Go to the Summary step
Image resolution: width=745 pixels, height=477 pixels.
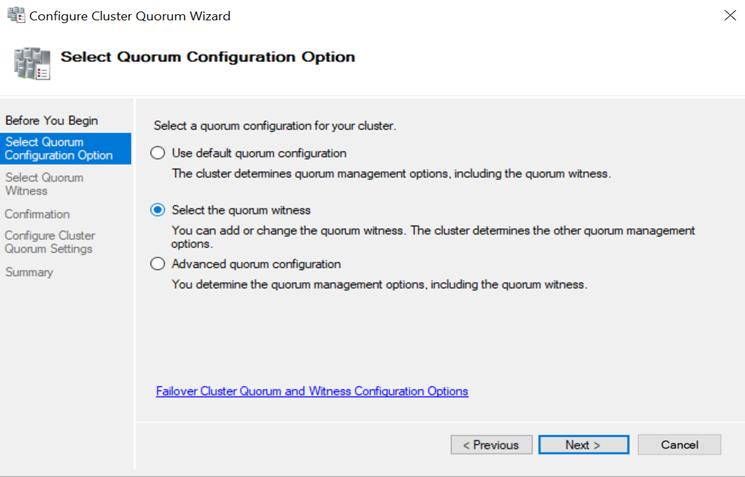click(x=29, y=272)
